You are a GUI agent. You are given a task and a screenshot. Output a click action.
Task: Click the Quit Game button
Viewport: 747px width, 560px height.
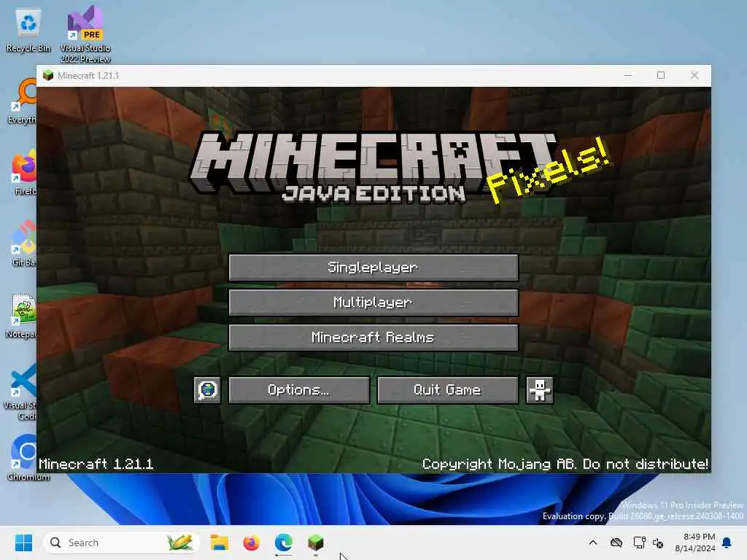448,390
